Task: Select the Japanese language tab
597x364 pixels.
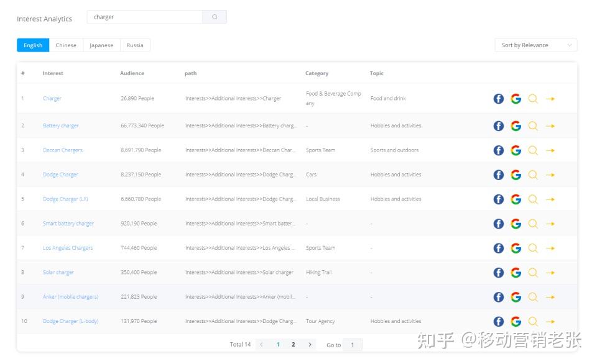Action: [101, 45]
